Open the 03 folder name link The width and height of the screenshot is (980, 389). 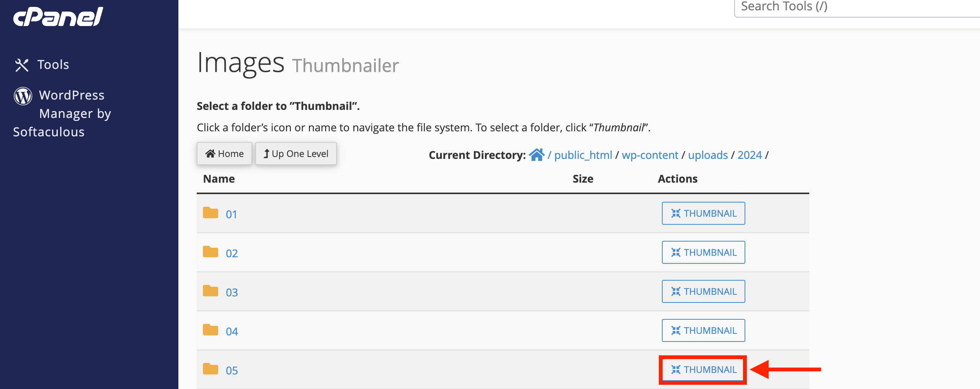click(232, 293)
